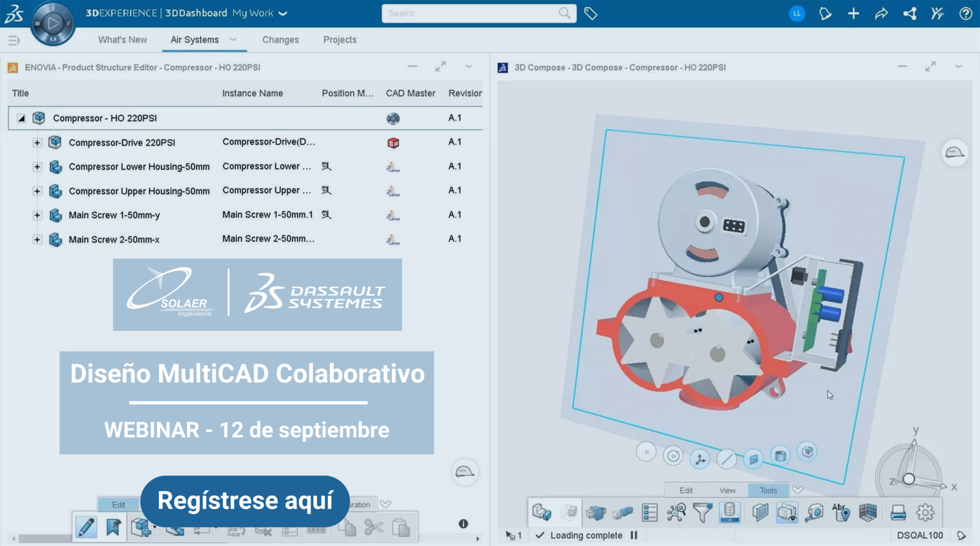Click the info button near the Edit toolbar
The image size is (980, 546).
tap(463, 524)
